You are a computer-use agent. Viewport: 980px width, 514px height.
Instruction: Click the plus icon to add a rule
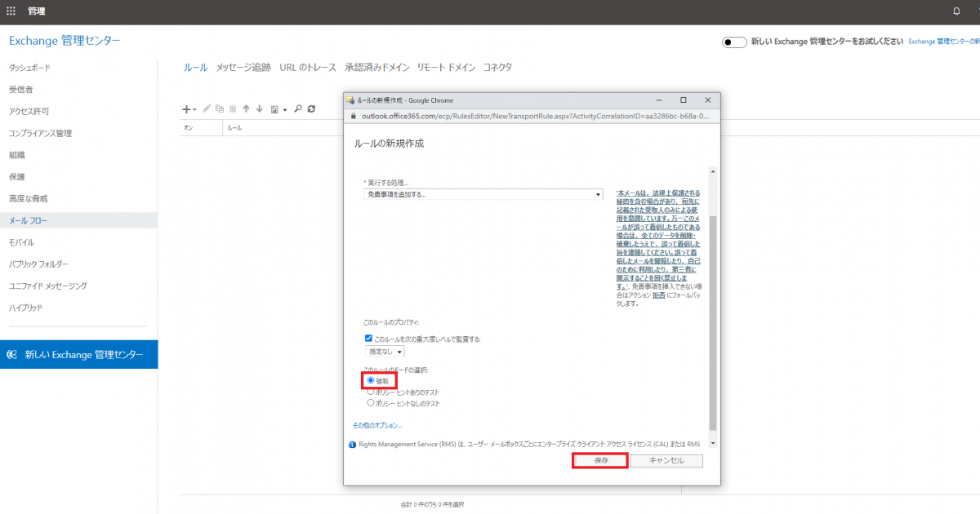coord(186,109)
